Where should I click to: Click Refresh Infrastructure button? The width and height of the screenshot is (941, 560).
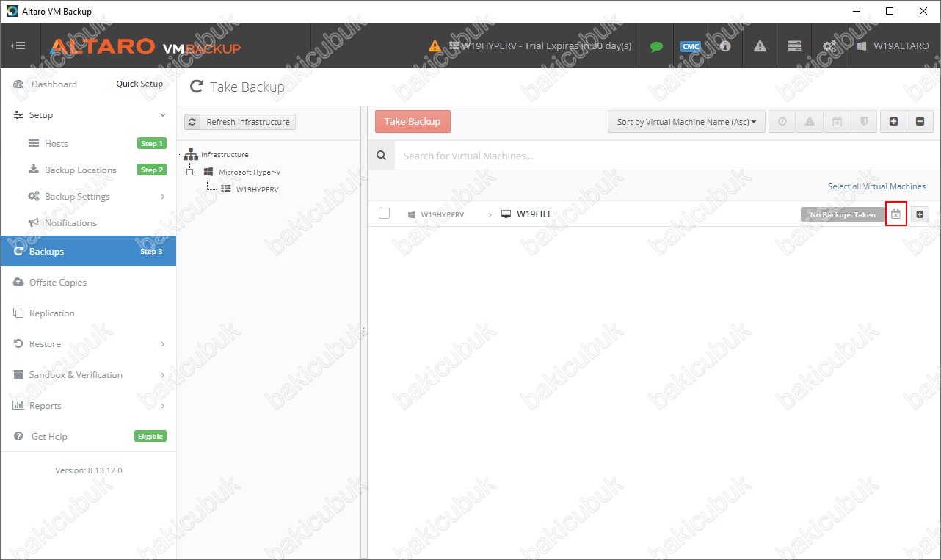240,122
